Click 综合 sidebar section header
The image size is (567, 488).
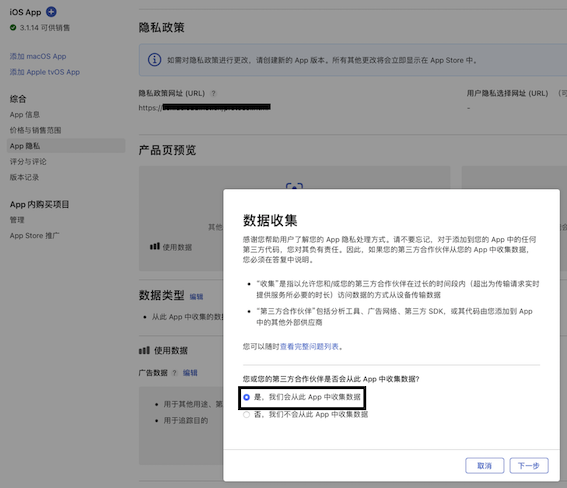pos(18,99)
